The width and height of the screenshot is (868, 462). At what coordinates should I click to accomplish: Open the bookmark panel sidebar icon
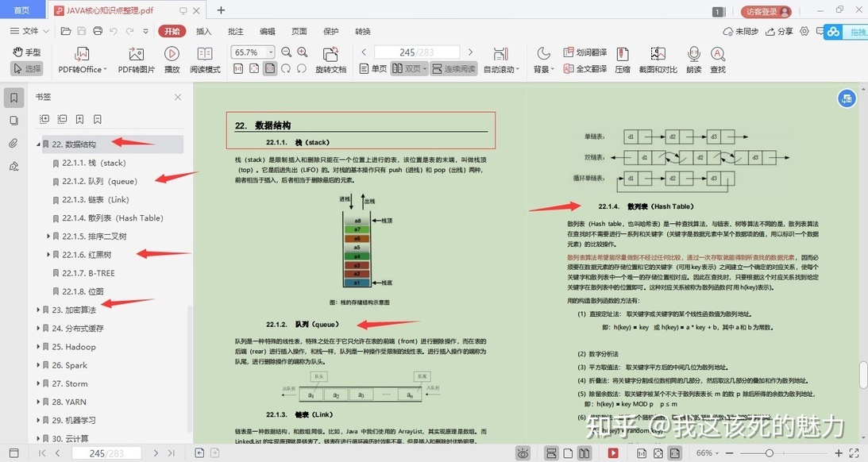(14, 98)
